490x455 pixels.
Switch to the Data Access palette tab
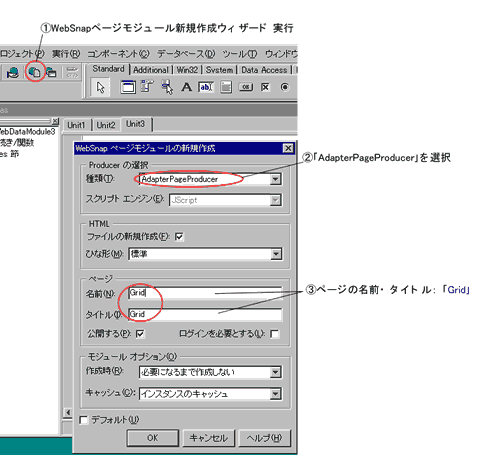pos(264,70)
